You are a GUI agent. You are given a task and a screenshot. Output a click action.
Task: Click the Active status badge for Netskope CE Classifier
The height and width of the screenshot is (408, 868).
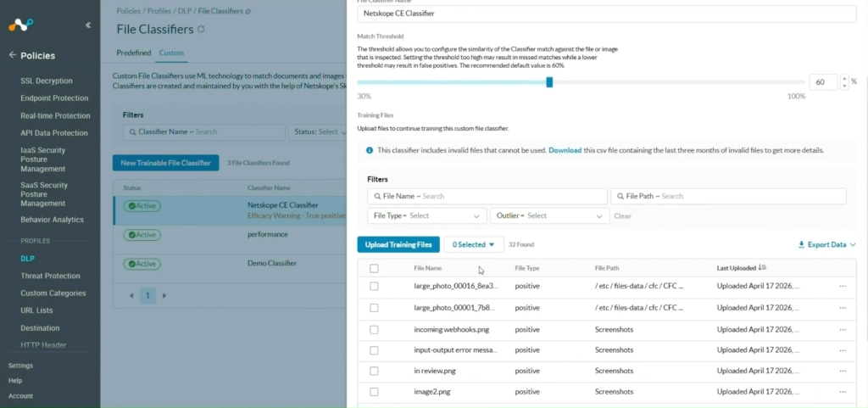tap(142, 206)
